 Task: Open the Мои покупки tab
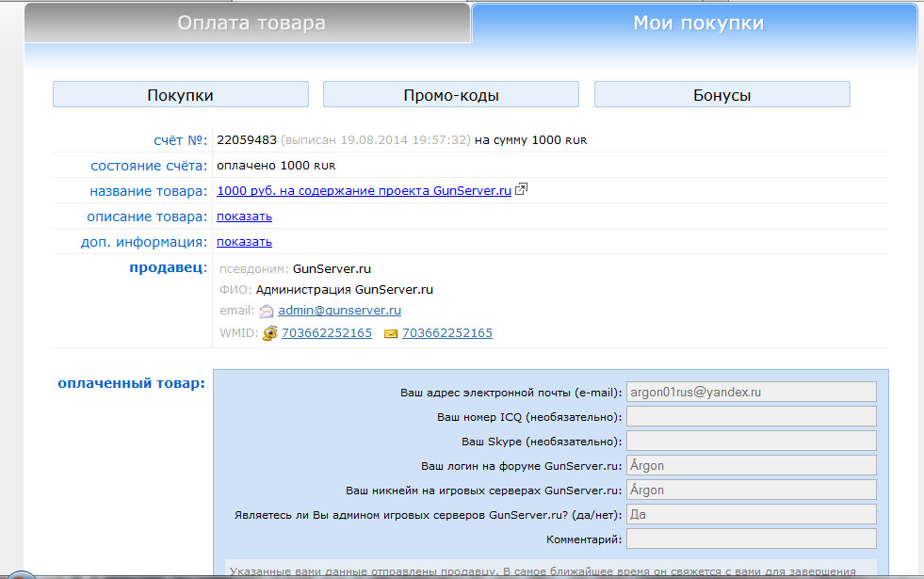[698, 24]
